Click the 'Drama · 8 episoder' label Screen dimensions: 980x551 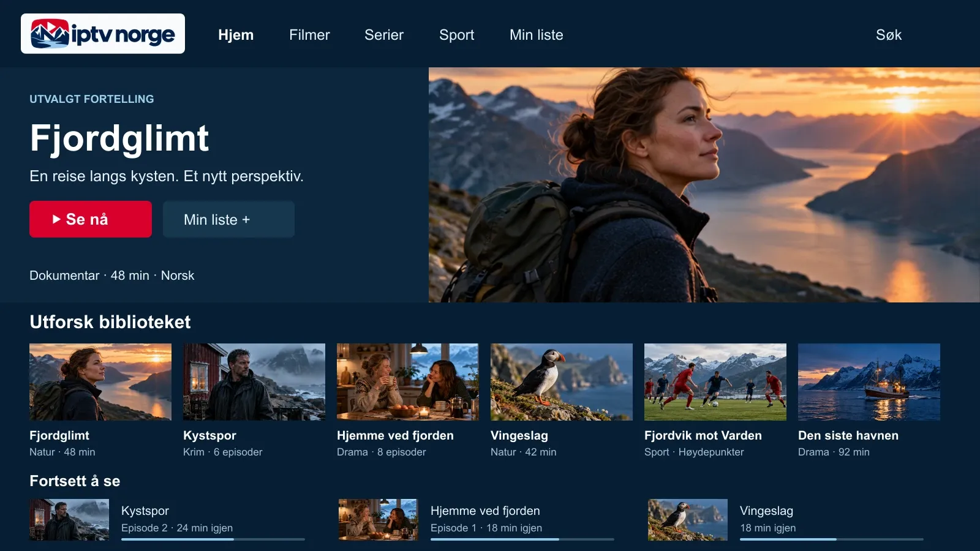381,452
